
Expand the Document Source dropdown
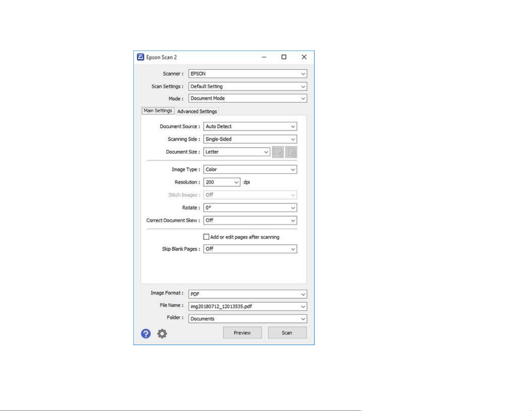click(250, 127)
